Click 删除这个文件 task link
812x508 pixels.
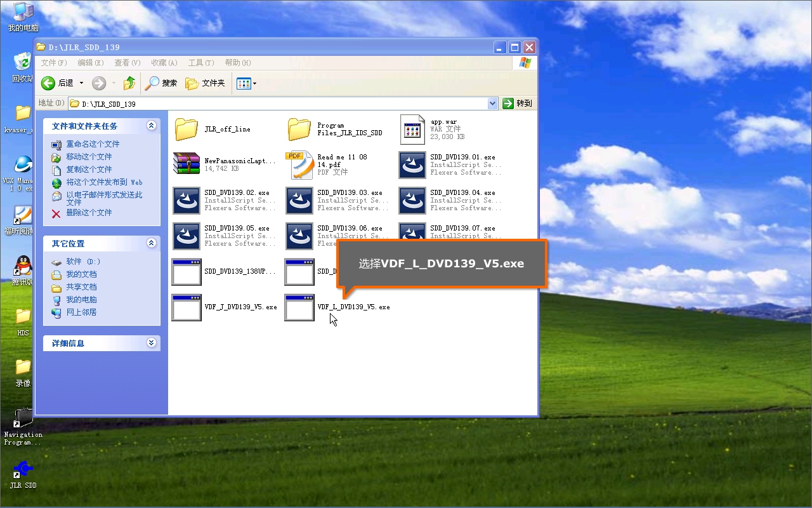(x=89, y=213)
